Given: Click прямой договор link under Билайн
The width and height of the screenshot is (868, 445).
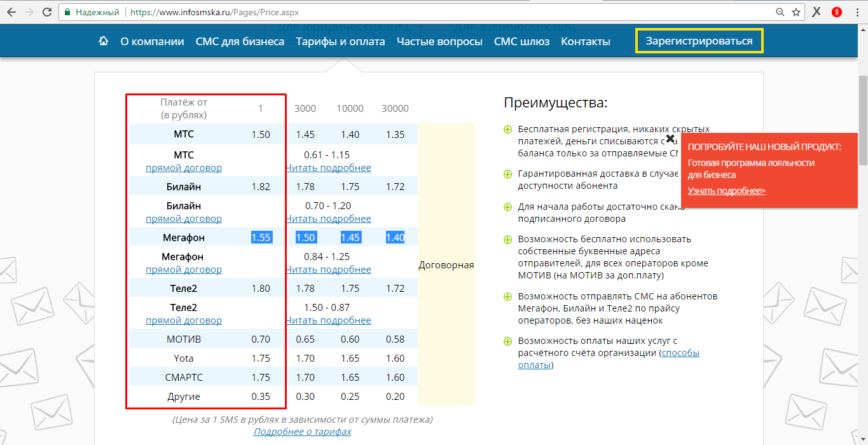Looking at the screenshot, I should point(184,219).
